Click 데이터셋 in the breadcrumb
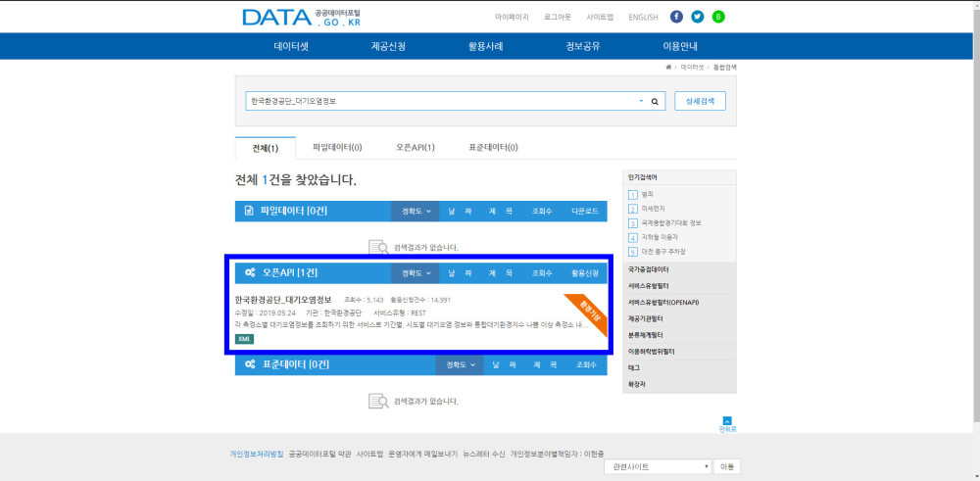 tap(692, 67)
